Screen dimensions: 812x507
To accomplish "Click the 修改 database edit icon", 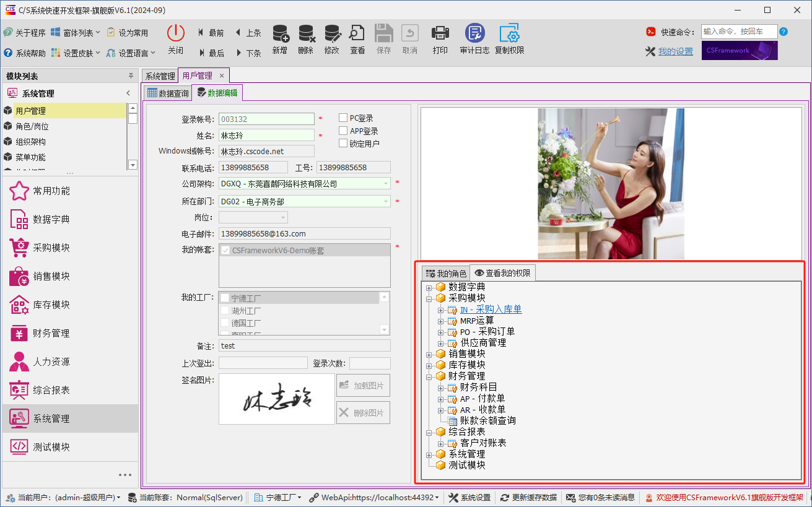I will [332, 33].
